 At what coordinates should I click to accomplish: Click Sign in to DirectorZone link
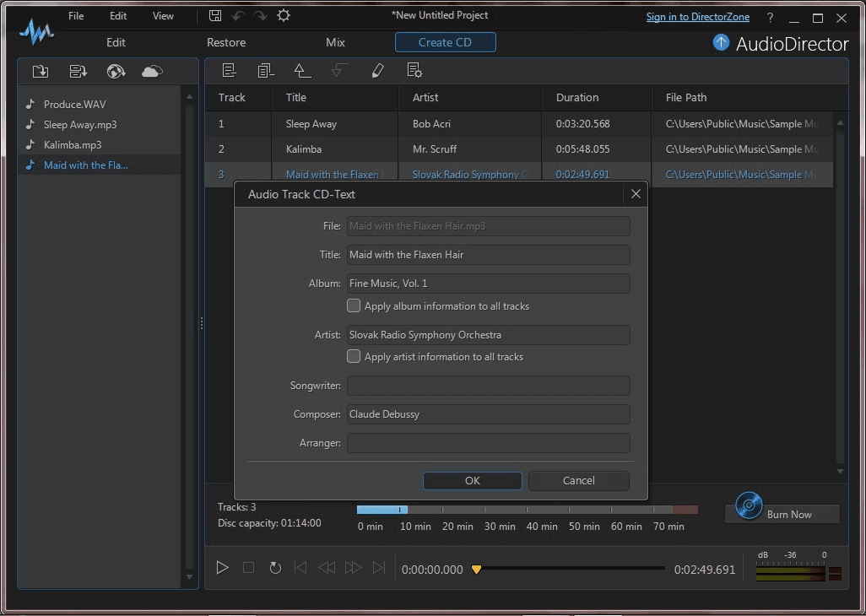point(698,17)
